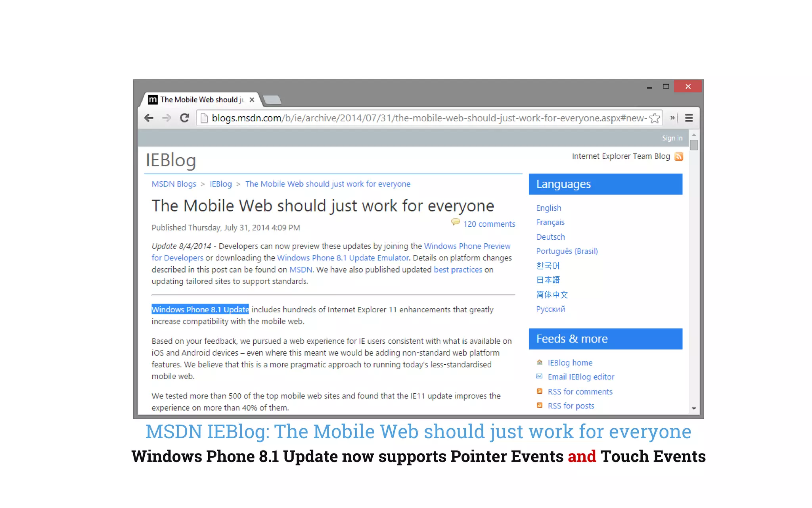Open Windows Phone 8.1 Update Emulator link
This screenshot has height=508, width=812.
[x=343, y=258]
